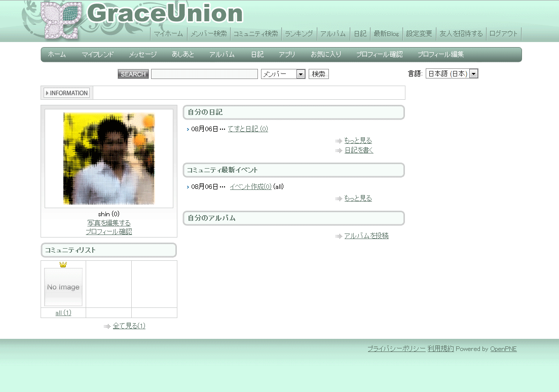
Task: Go to ランキング in top navigation
Action: (299, 34)
